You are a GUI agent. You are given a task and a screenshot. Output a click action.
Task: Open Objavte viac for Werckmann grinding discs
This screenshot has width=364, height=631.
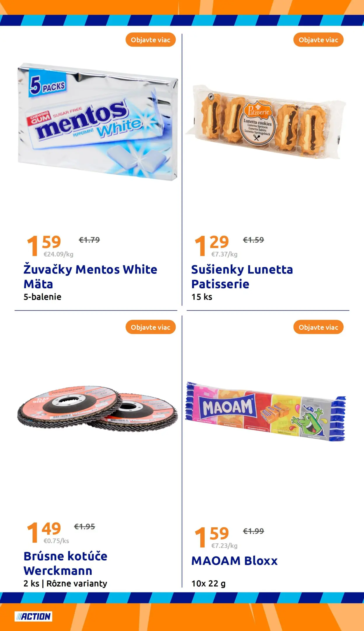[x=150, y=327]
